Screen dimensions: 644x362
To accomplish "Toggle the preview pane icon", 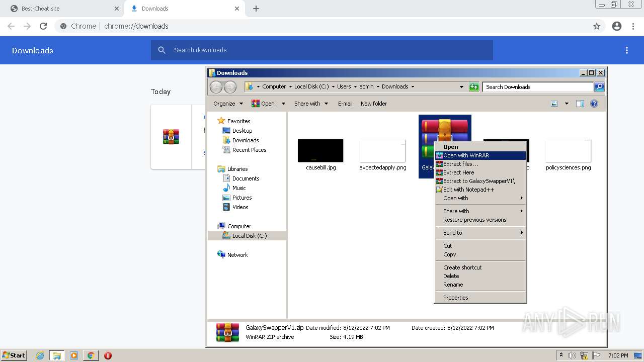I will (x=580, y=104).
